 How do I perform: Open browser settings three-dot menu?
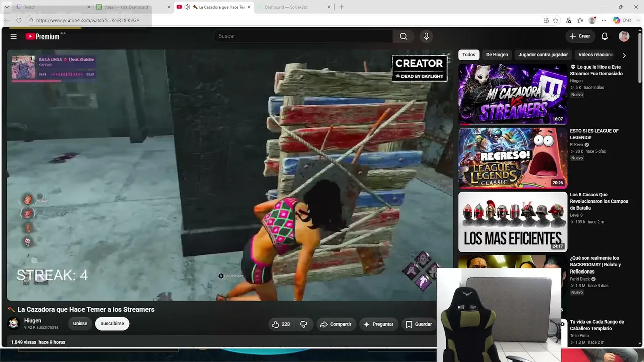604,20
